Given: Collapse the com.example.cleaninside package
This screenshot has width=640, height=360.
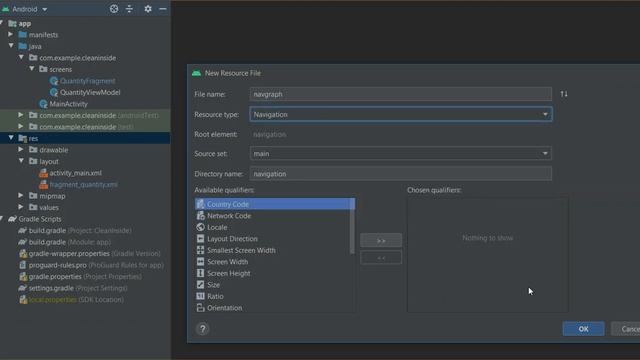Looking at the screenshot, I should pyautogui.click(x=21, y=58).
